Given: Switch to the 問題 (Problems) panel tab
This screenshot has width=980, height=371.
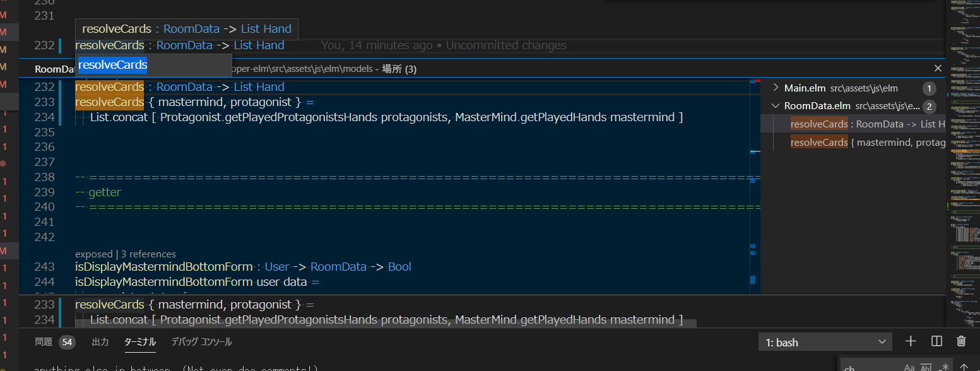Looking at the screenshot, I should point(44,342).
